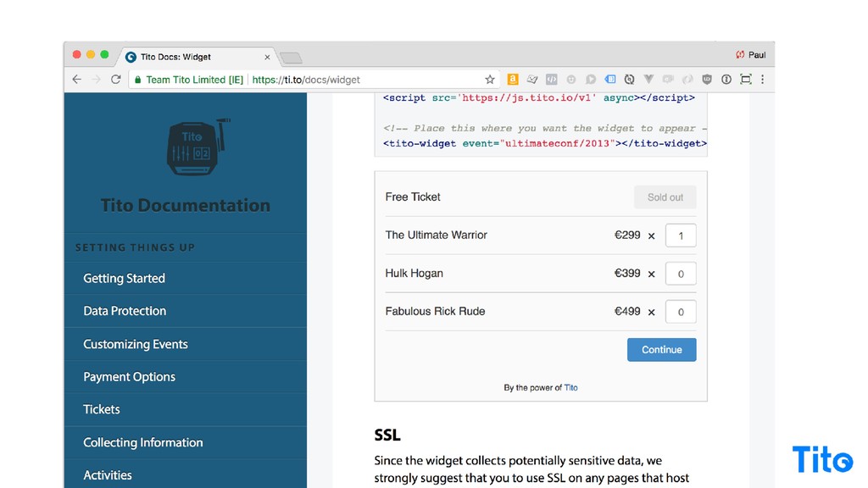The width and height of the screenshot is (868, 488).
Task: Click the gray face extension icon
Action: (x=570, y=80)
